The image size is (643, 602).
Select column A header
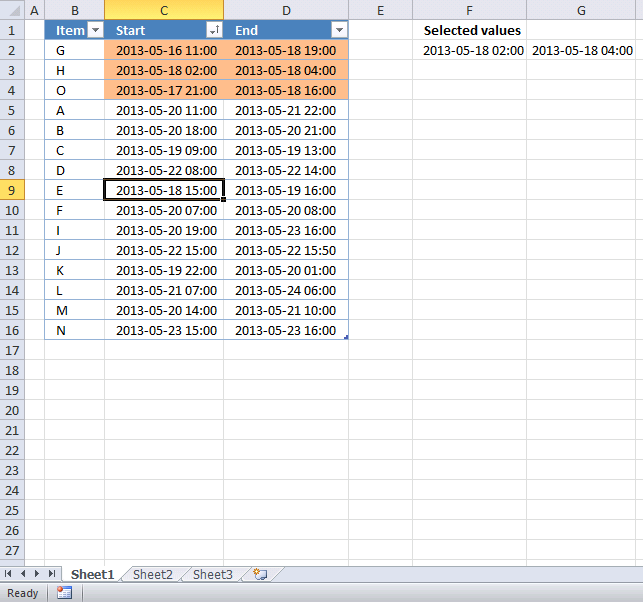(34, 10)
